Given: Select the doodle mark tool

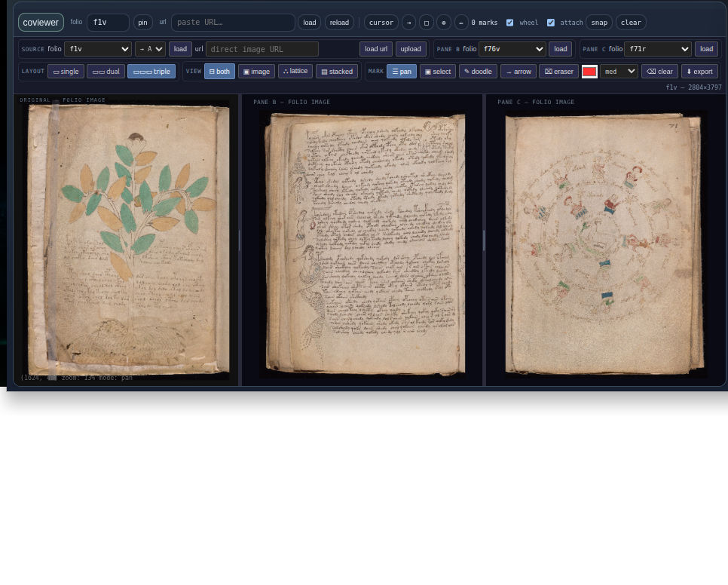Looking at the screenshot, I should [479, 72].
